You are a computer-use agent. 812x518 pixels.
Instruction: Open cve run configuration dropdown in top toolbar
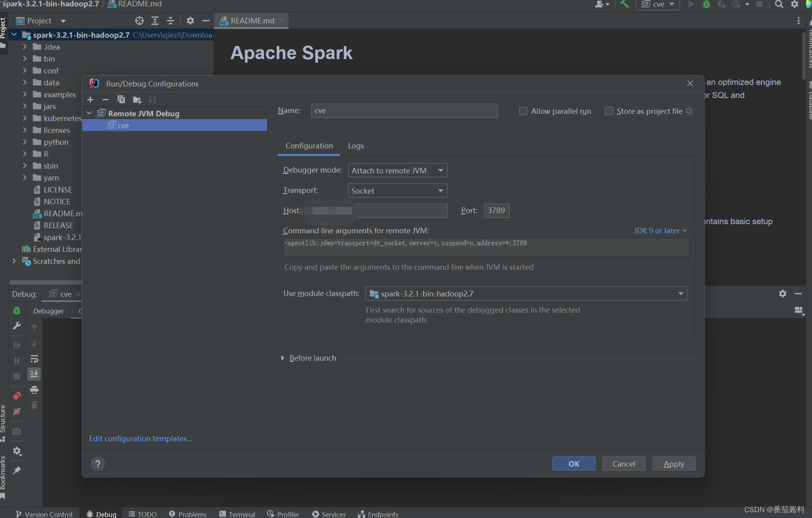tap(658, 4)
